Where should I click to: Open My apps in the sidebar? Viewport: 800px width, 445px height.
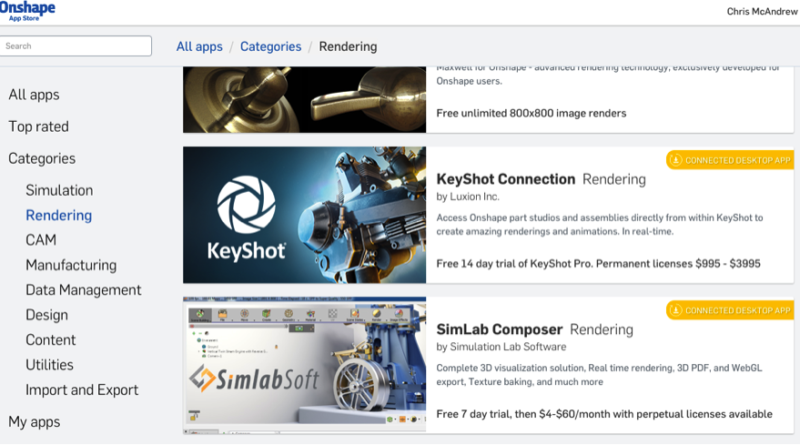[34, 422]
